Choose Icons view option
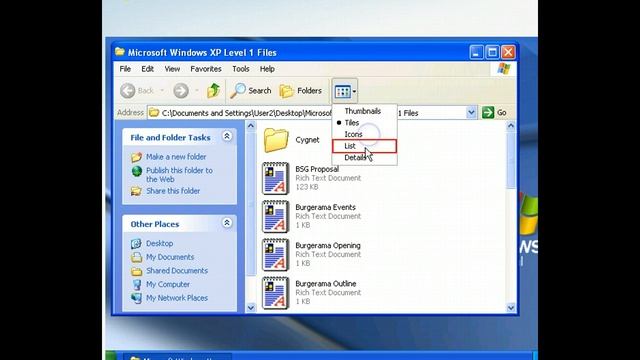 (x=364, y=134)
